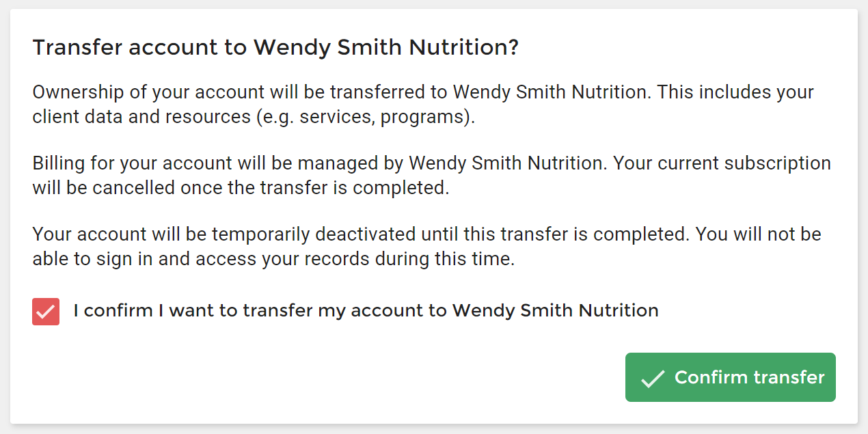Select the 'I confirm I want to transfer' label
Viewport: 868px width, 434px height.
click(366, 311)
